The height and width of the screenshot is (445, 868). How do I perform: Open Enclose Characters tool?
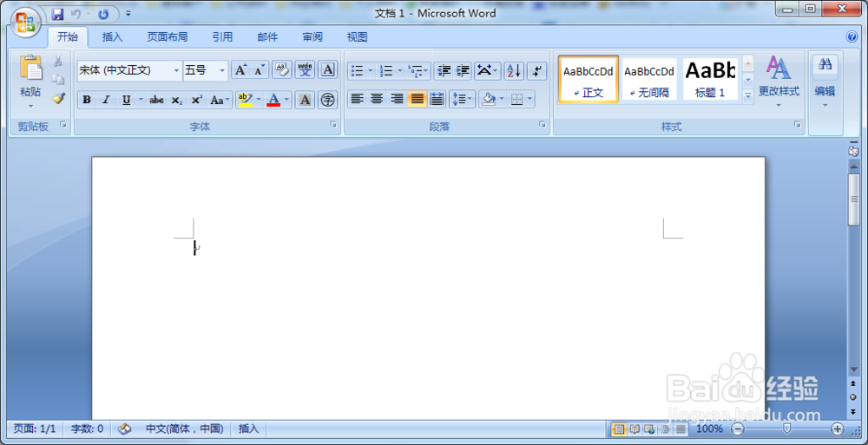[328, 100]
